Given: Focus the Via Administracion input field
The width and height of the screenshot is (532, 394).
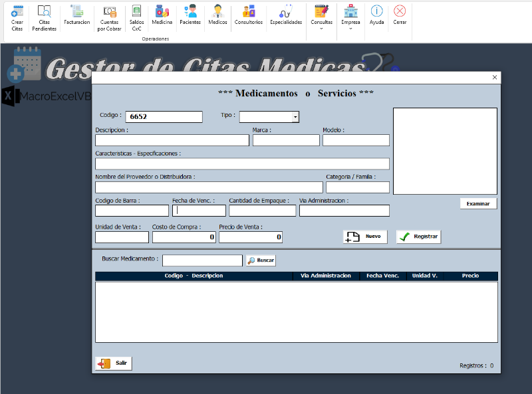Looking at the screenshot, I should 344,211.
